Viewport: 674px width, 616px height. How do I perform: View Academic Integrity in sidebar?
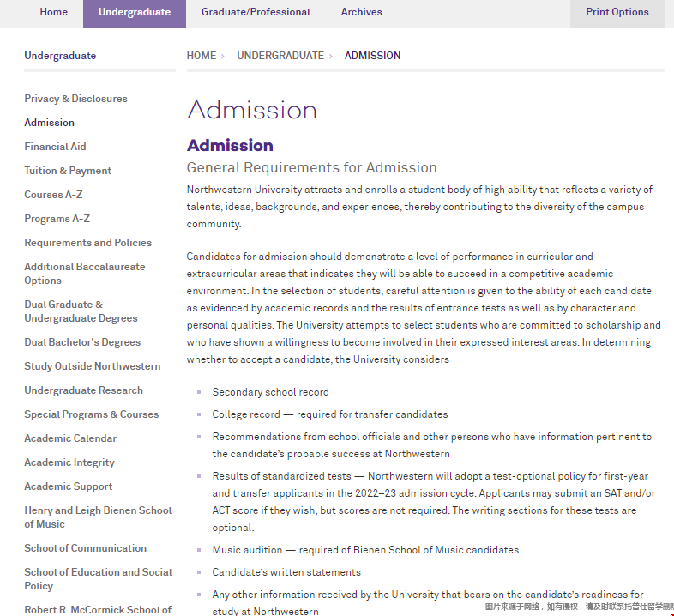pos(69,462)
